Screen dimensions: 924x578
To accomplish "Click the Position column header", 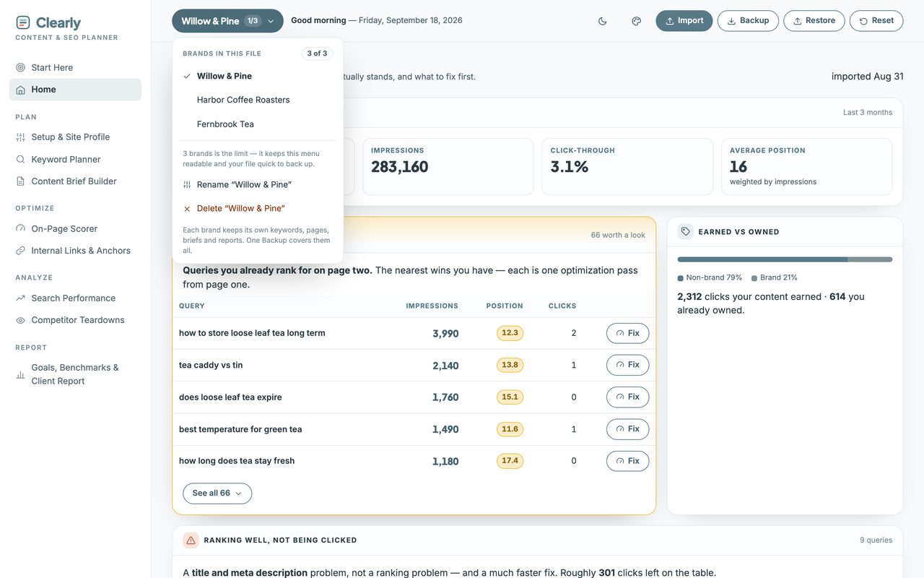I will [x=505, y=306].
